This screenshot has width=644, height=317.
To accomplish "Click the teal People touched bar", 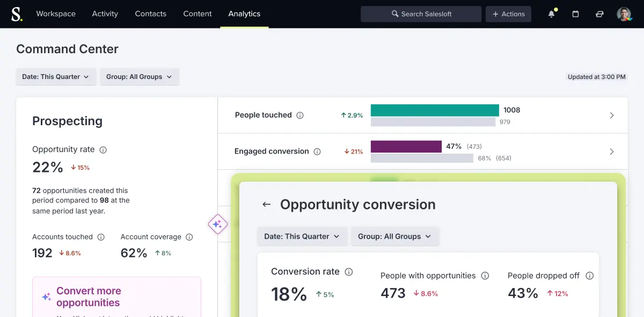I will point(435,110).
